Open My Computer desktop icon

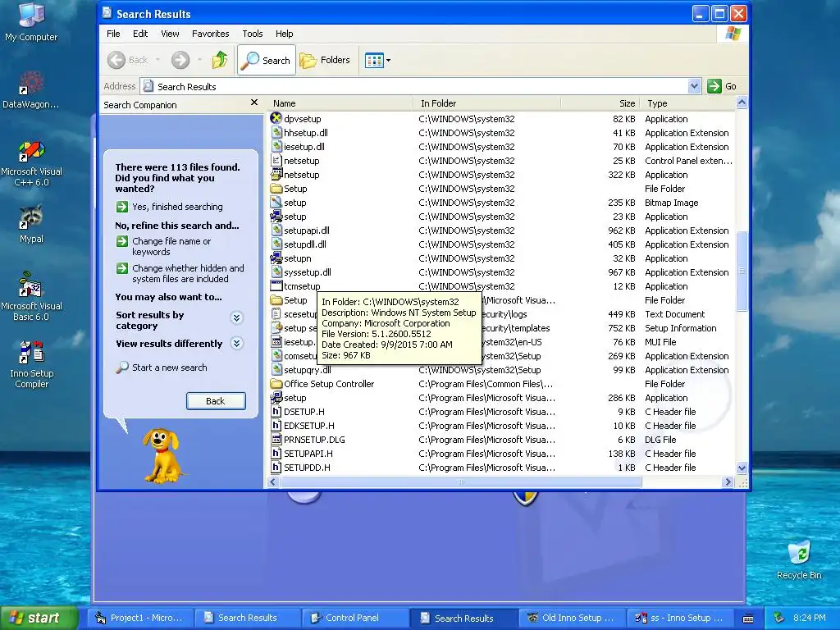point(31,21)
